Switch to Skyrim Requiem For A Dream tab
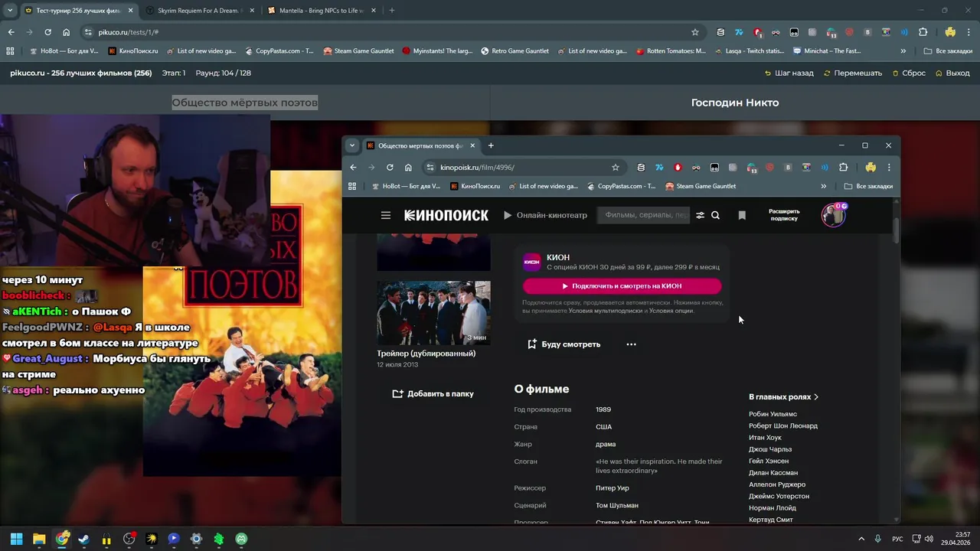This screenshot has width=980, height=551. (x=201, y=11)
